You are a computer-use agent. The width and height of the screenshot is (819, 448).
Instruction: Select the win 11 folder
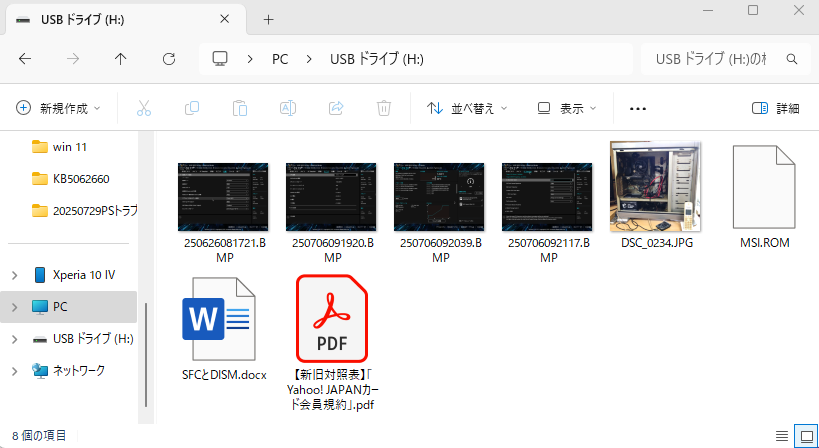[x=69, y=147]
